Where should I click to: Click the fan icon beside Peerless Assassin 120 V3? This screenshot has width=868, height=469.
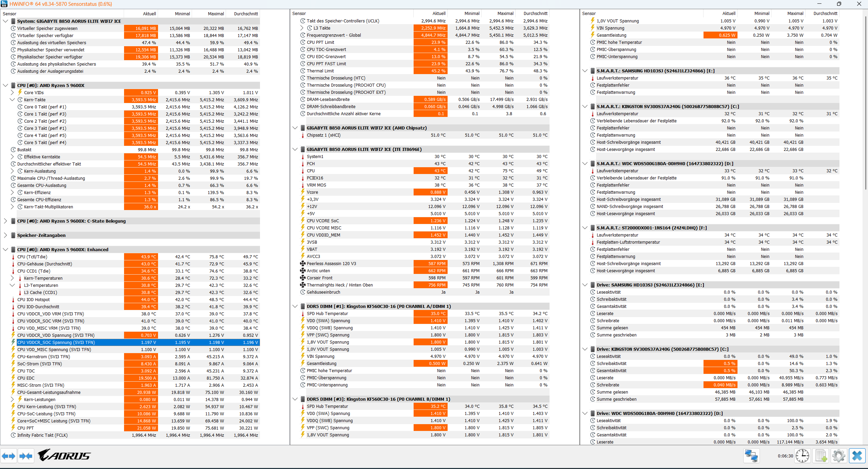302,264
